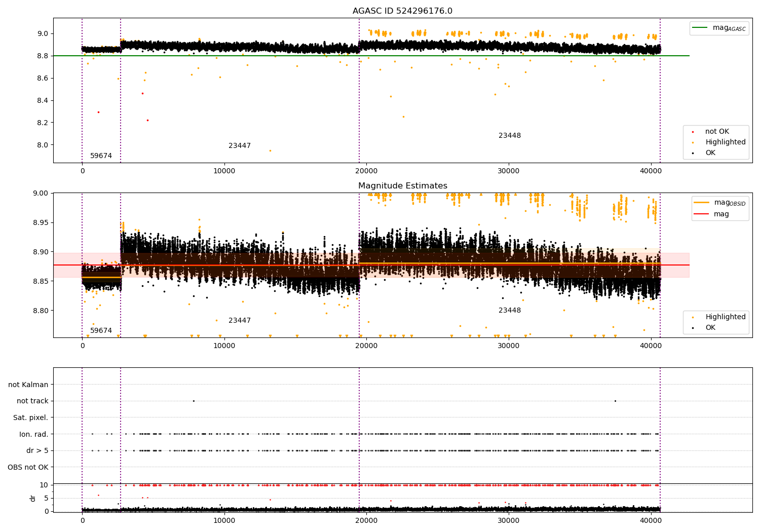
Task: Click the 8.80 y-tick of middle plot
Action: click(x=40, y=311)
